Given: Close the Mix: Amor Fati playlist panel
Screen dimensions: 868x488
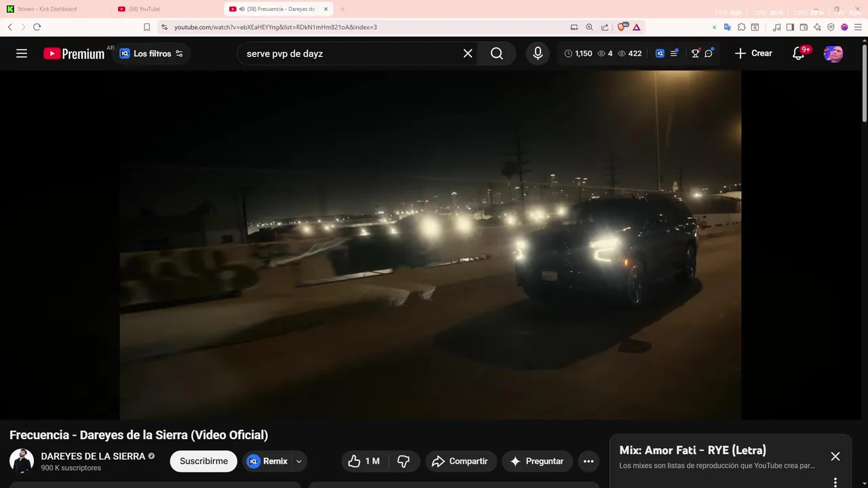Looking at the screenshot, I should [x=835, y=457].
